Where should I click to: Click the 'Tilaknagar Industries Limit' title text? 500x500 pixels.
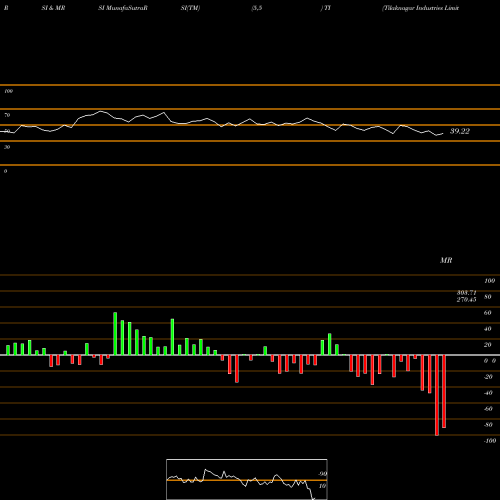421,8
